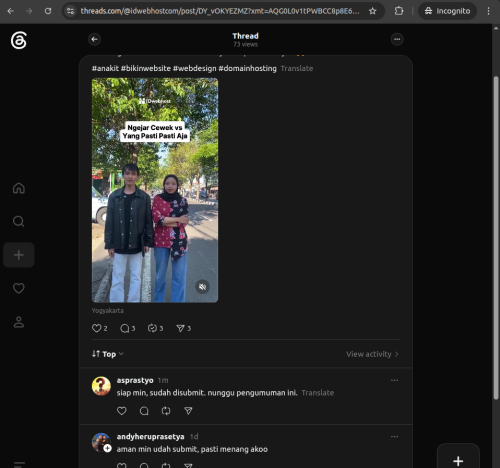The height and width of the screenshot is (468, 500).
Task: Open hashtag #anakit
Action: (x=105, y=68)
